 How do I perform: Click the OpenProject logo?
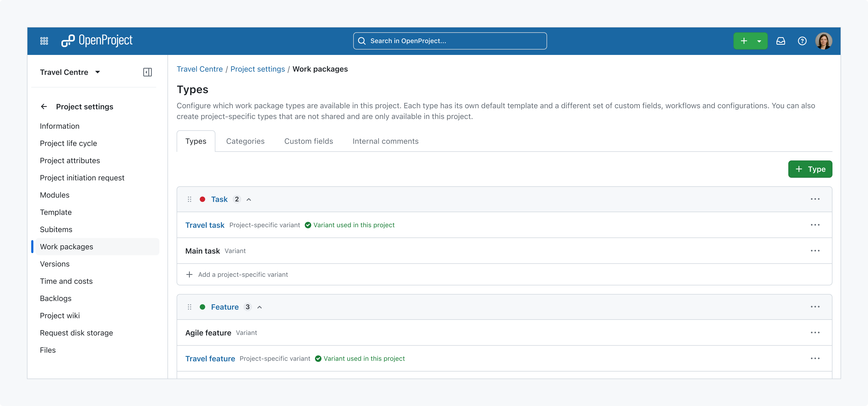click(x=97, y=41)
